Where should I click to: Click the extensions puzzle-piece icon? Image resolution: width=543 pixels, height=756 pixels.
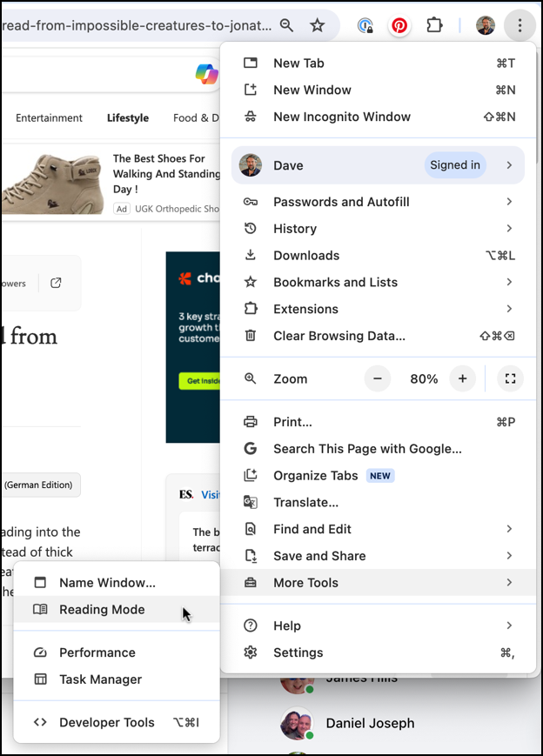434,25
